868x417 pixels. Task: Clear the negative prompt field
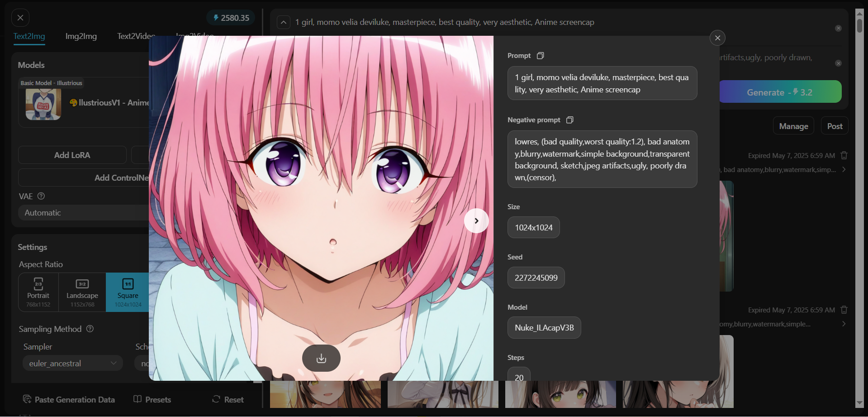click(838, 63)
